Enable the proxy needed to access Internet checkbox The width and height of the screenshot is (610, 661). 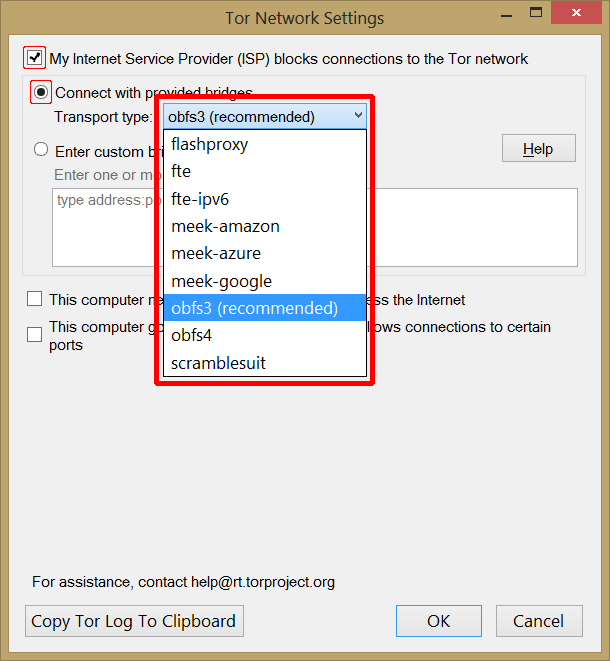(x=35, y=299)
